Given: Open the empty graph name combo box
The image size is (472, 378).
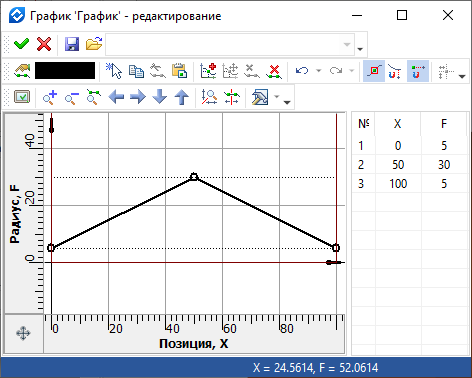Looking at the screenshot, I should 230,44.
